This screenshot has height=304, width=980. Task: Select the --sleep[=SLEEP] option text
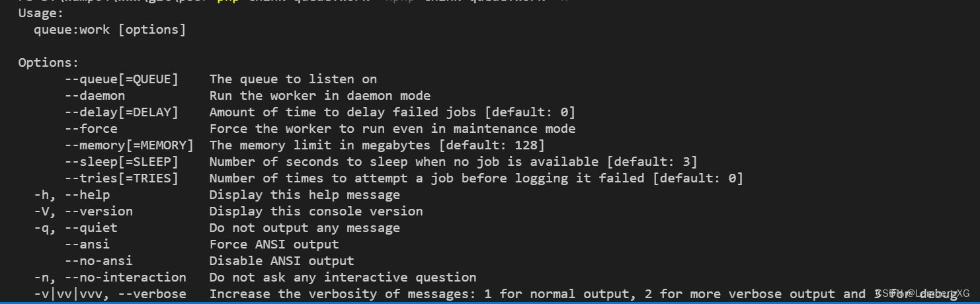point(122,162)
